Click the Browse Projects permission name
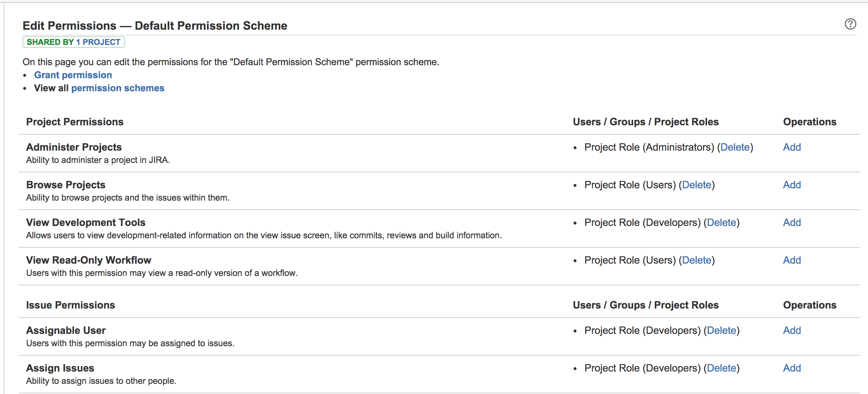Viewport: 868px width, 394px height. pos(66,185)
